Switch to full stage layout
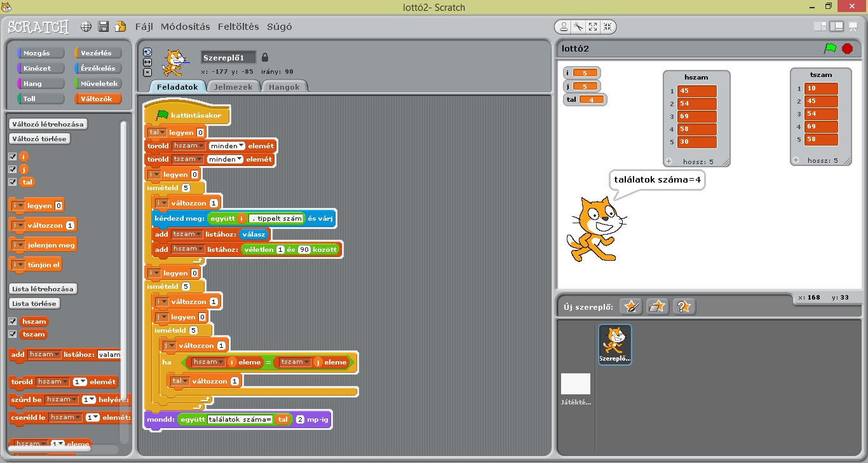 click(837, 27)
